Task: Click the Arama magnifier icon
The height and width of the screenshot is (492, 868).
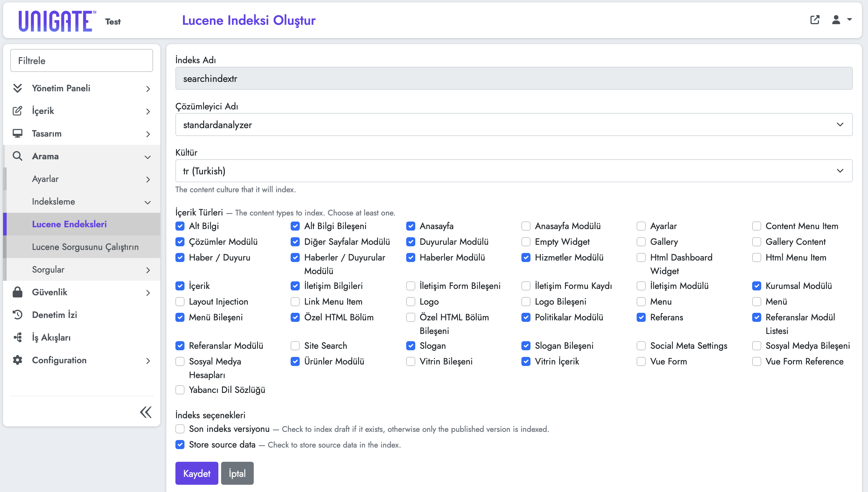Action: (17, 156)
